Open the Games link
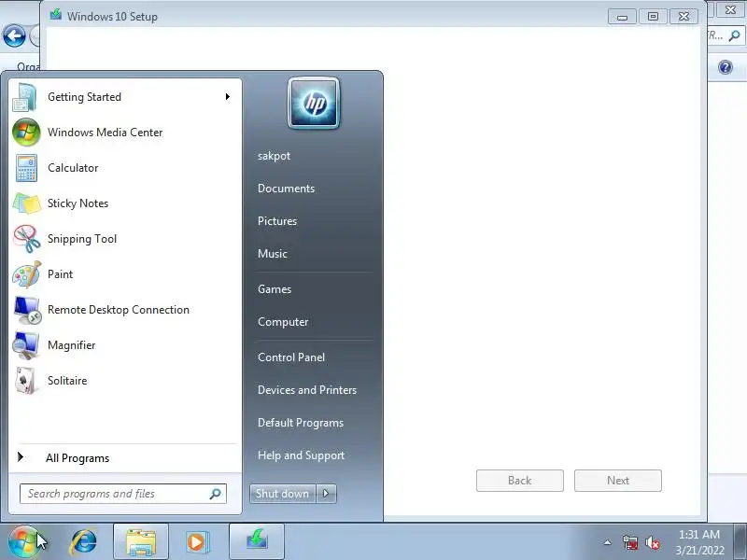 click(275, 289)
